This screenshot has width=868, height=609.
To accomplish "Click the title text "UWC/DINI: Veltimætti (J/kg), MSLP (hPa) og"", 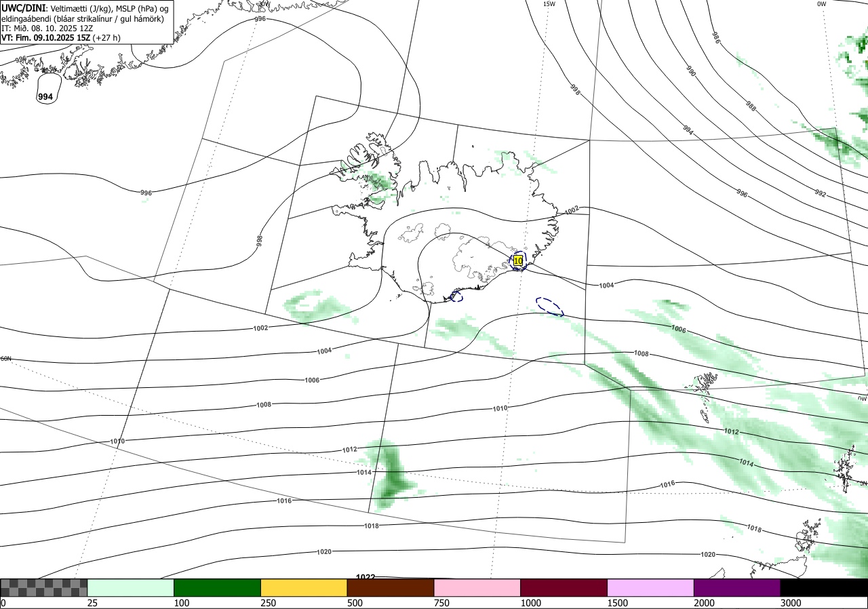I will pos(85,7).
